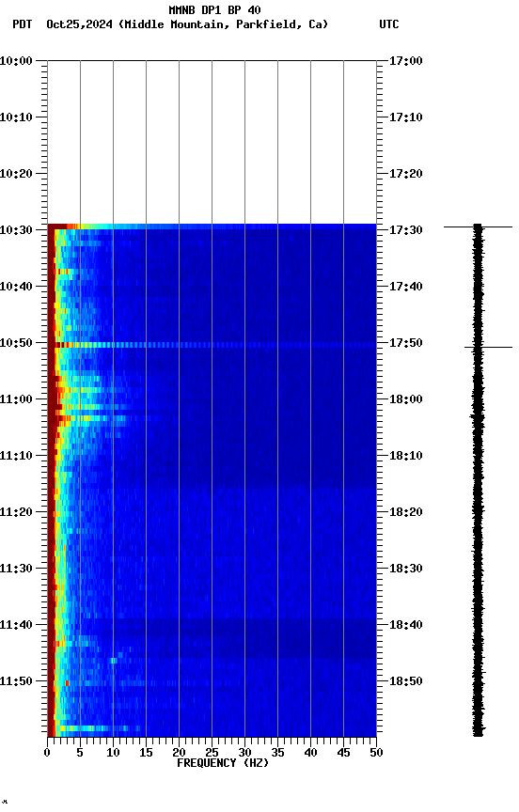Click the '30' frequency axis tick label
The height and width of the screenshot is (812, 519).
click(x=244, y=754)
